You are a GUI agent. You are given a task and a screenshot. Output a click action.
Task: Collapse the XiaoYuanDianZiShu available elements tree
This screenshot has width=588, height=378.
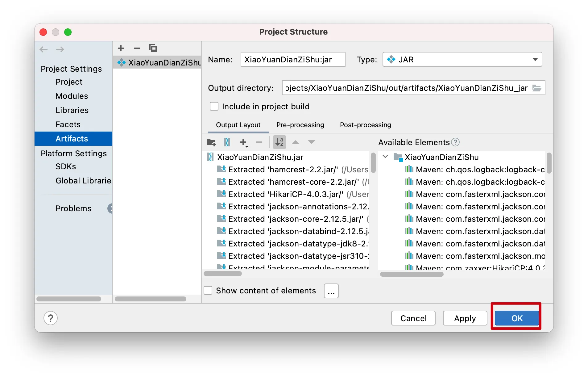pyautogui.click(x=385, y=157)
